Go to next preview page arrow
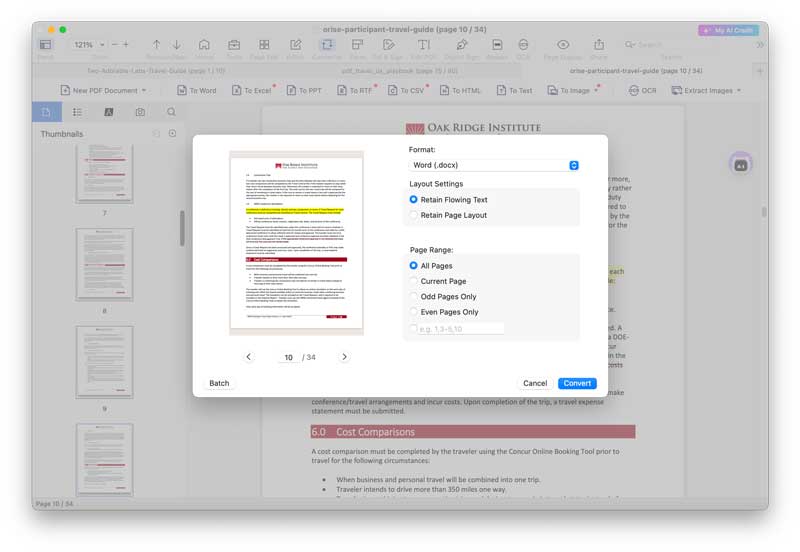The image size is (800, 552). [344, 357]
